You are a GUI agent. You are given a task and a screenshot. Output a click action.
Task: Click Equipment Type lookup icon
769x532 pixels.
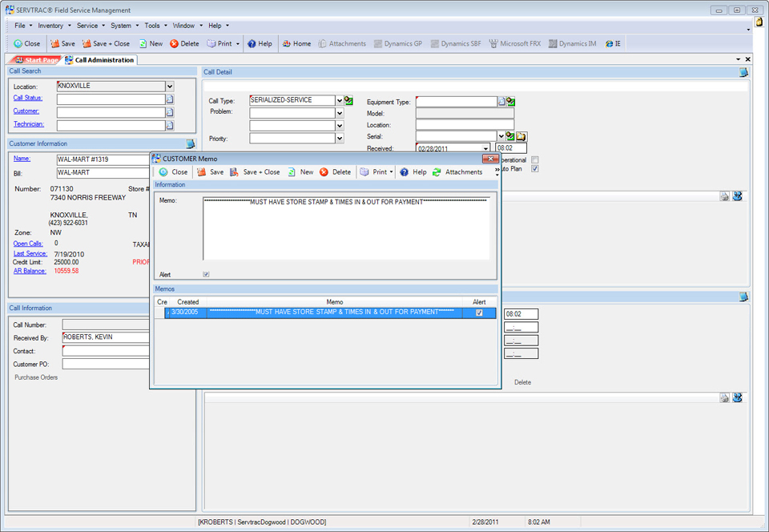point(501,102)
